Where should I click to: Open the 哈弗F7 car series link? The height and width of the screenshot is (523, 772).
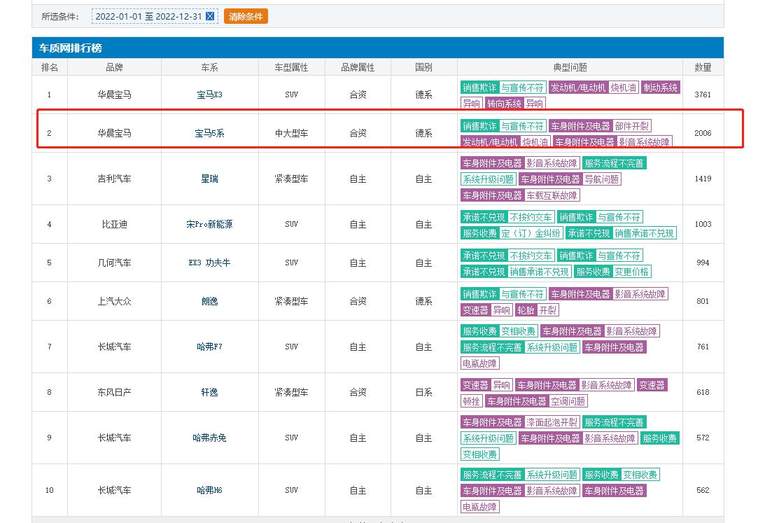(209, 347)
